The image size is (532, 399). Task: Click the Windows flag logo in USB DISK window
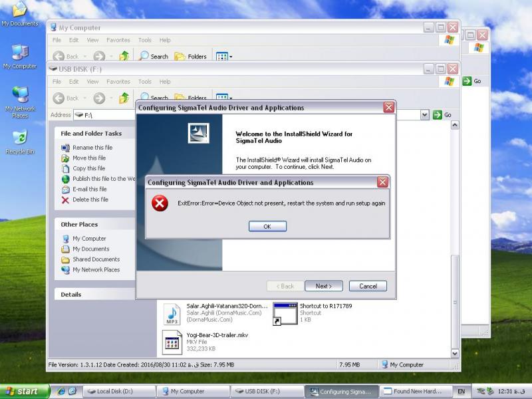coord(449,82)
